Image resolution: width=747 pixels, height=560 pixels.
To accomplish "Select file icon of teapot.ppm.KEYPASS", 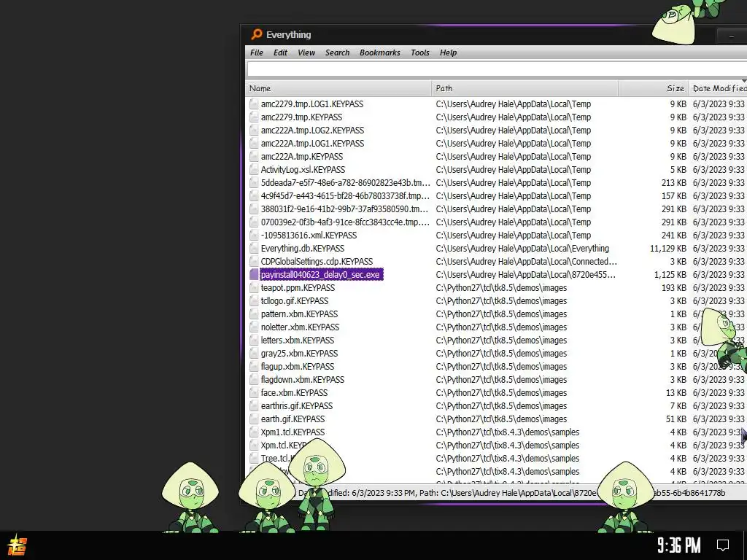I will point(254,287).
